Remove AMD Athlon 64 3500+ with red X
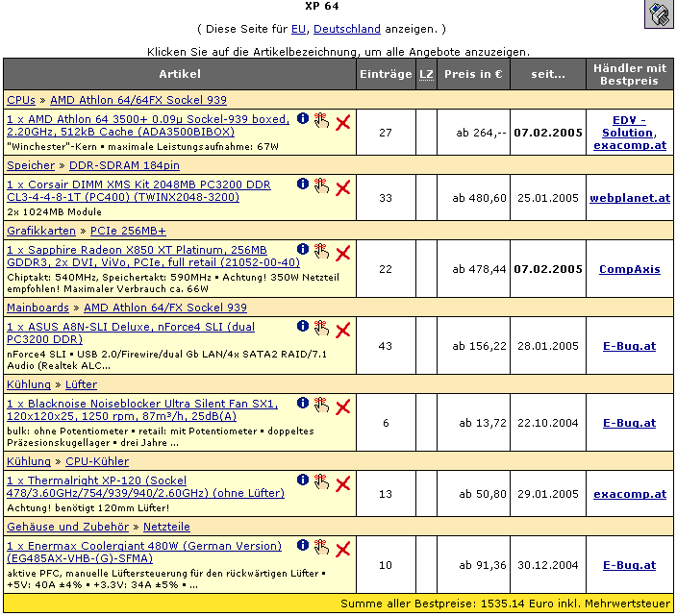The image size is (677, 616). tap(342, 123)
